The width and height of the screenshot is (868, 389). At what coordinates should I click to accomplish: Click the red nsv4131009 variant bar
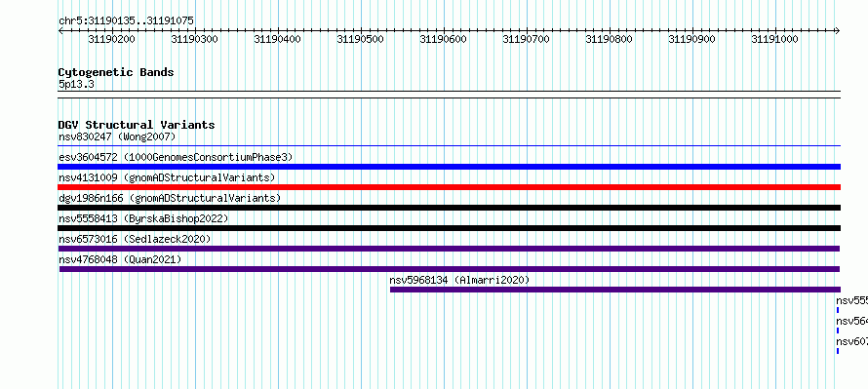449,187
